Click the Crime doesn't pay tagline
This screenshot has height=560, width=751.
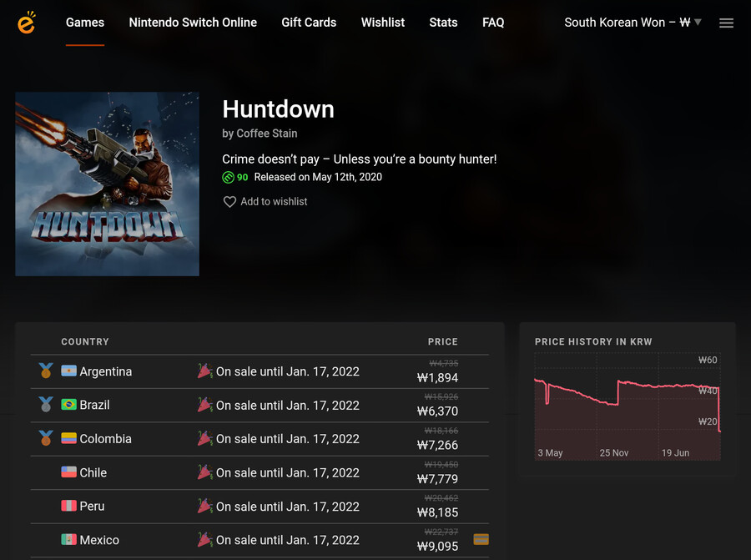[x=359, y=159]
